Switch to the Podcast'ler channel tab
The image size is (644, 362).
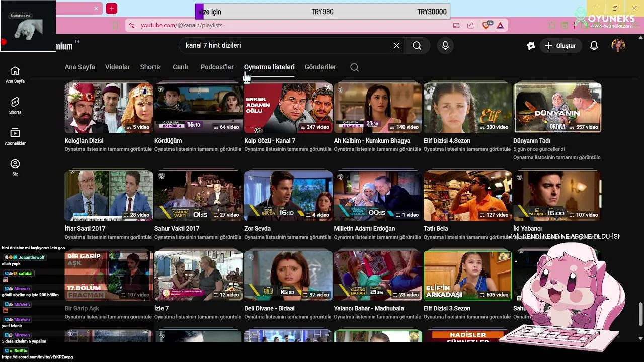(x=217, y=67)
